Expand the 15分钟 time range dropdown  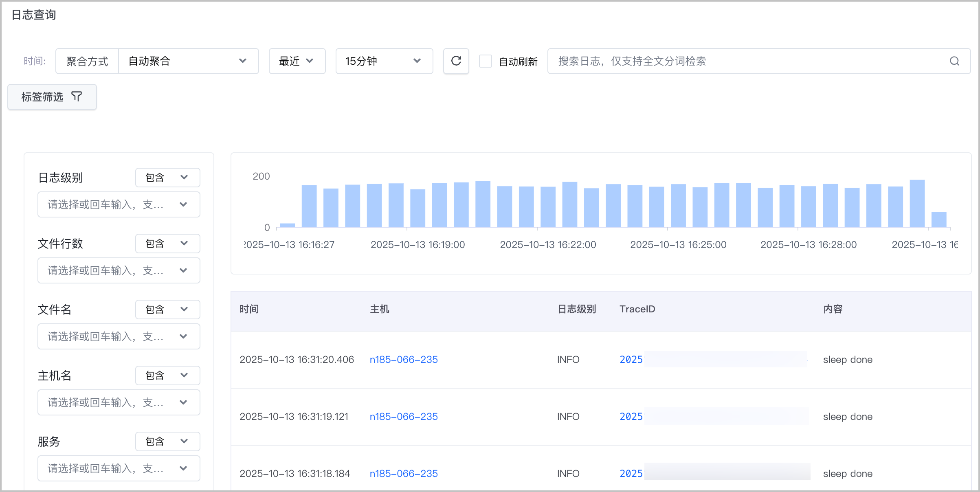(x=384, y=61)
